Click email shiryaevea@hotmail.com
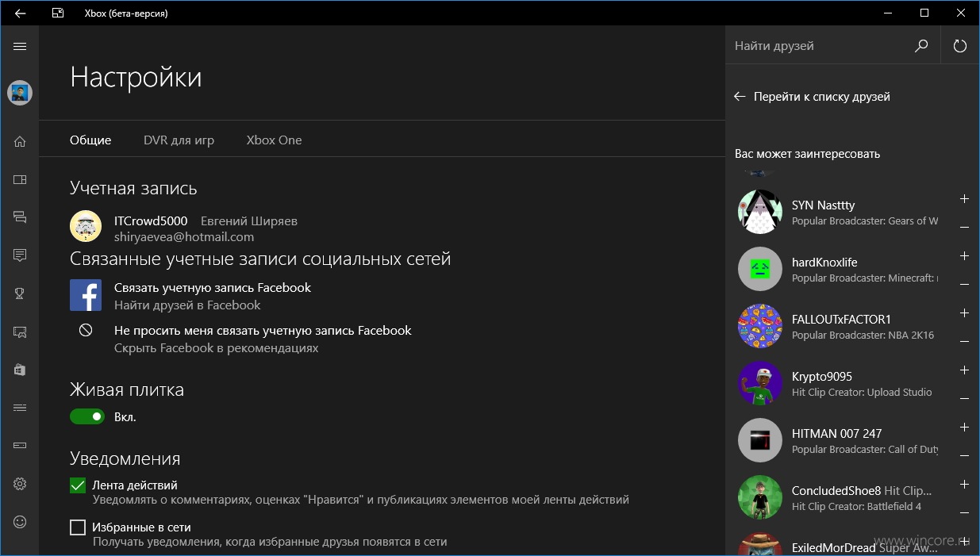The image size is (980, 556). (184, 236)
